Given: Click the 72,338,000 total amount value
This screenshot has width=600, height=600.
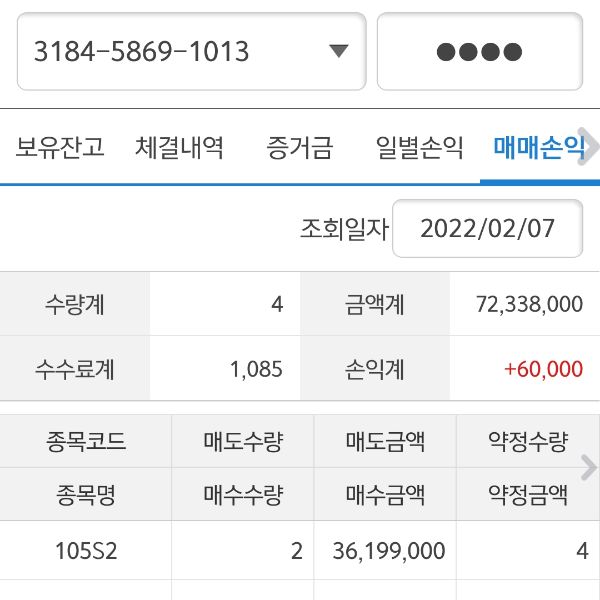Looking at the screenshot, I should [530, 305].
